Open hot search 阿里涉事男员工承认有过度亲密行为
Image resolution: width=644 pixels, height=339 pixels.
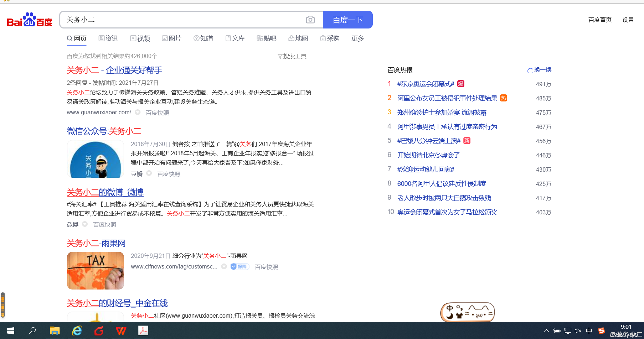[x=447, y=127]
